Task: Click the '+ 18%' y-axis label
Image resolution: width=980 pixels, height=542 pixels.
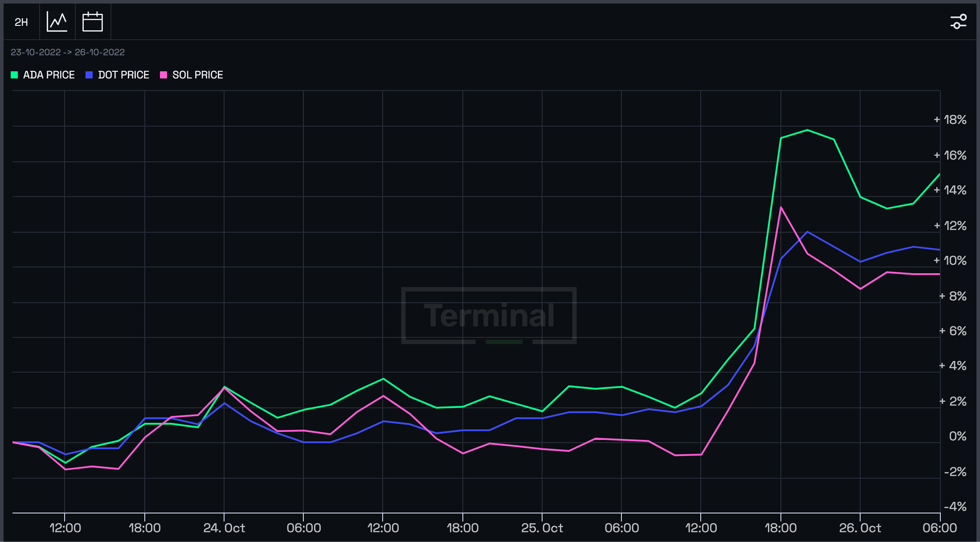Action: [950, 119]
